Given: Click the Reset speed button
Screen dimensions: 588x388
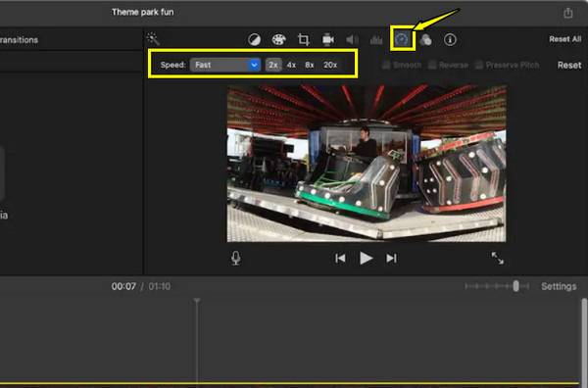Looking at the screenshot, I should [568, 66].
